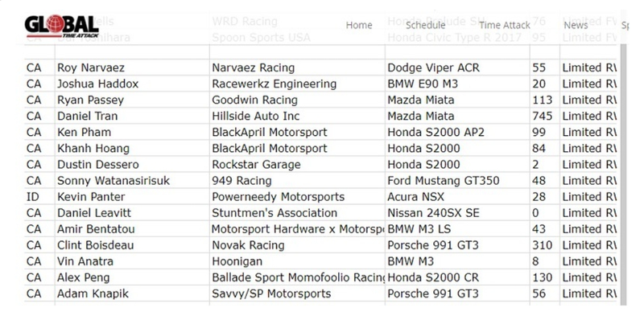Select the Stuntmen's Association cell
The image size is (644, 316).
pos(297,213)
